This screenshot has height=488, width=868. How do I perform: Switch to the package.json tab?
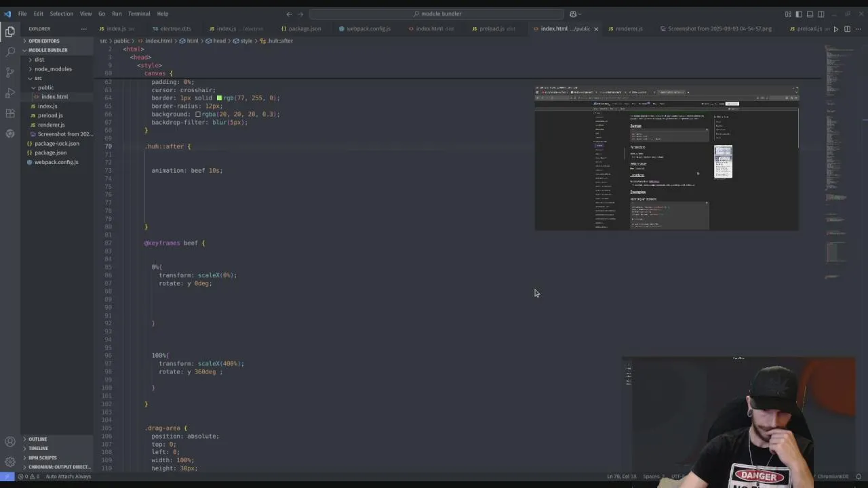[x=301, y=28]
